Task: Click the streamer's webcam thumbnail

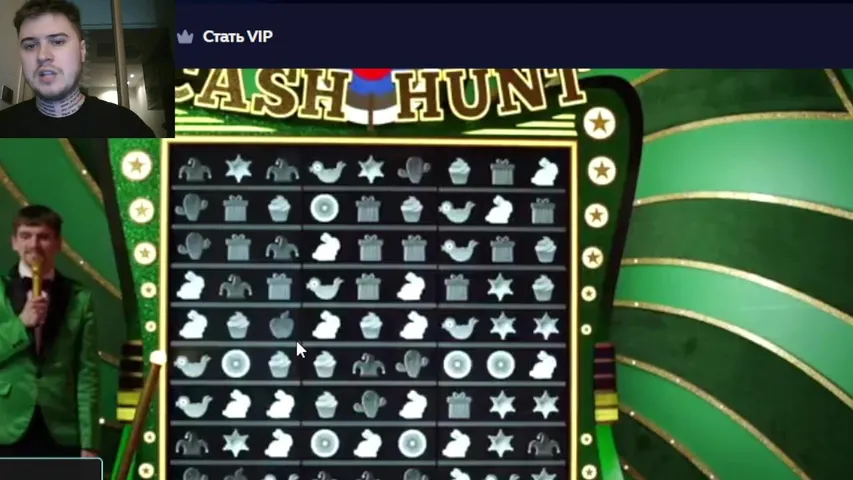Action: click(87, 69)
